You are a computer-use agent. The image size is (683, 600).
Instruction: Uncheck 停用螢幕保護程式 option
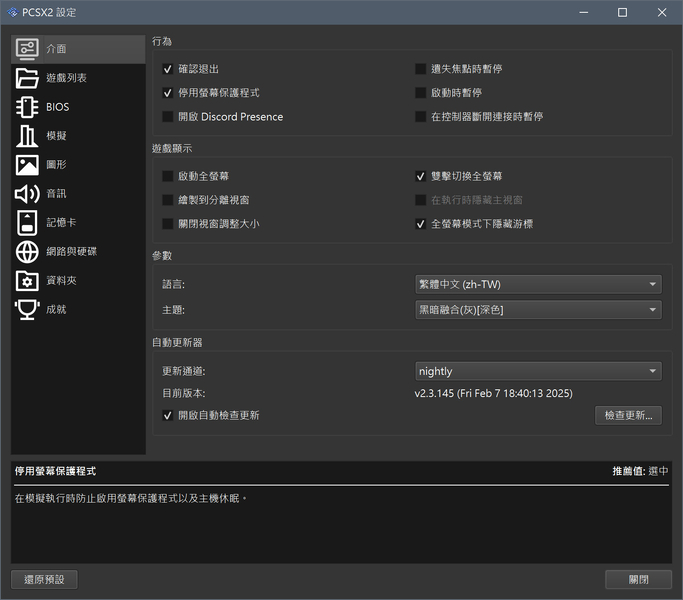tap(168, 93)
